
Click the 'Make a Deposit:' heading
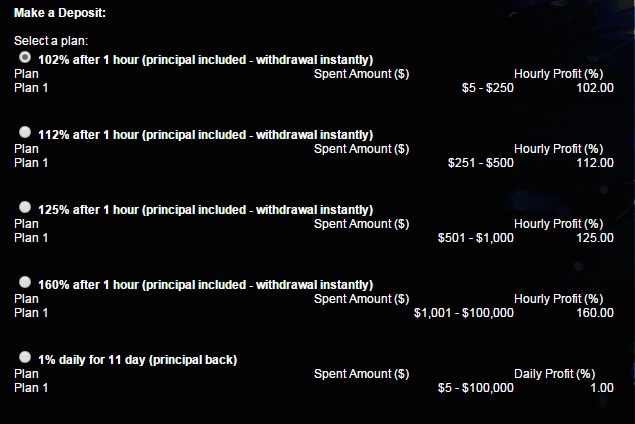click(x=60, y=13)
